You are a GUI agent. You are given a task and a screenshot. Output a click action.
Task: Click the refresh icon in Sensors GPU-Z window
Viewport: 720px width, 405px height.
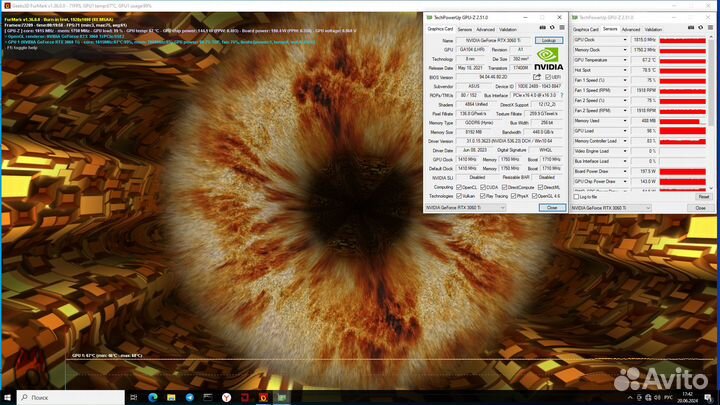pyautogui.click(x=701, y=28)
